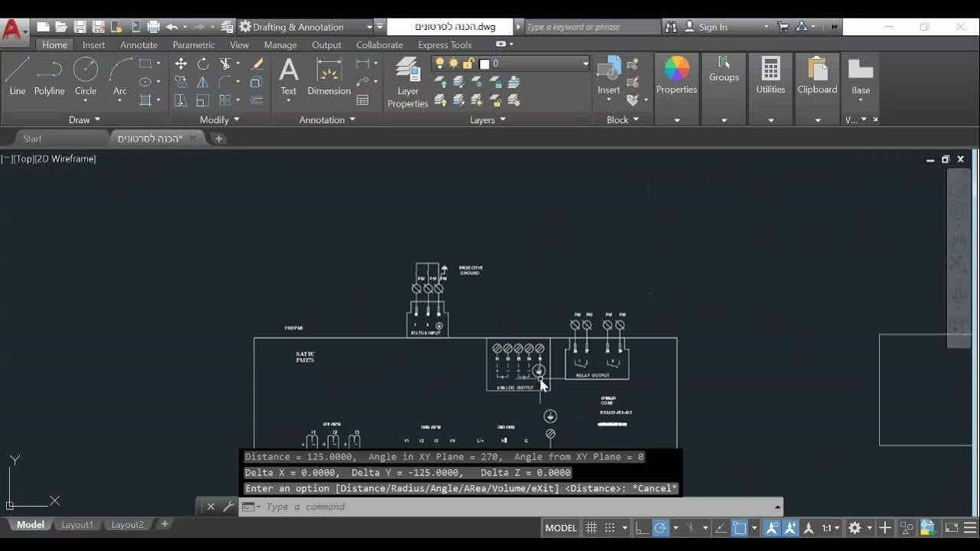Open the Insert block tool
Image resolution: width=980 pixels, height=551 pixels.
pos(609,76)
